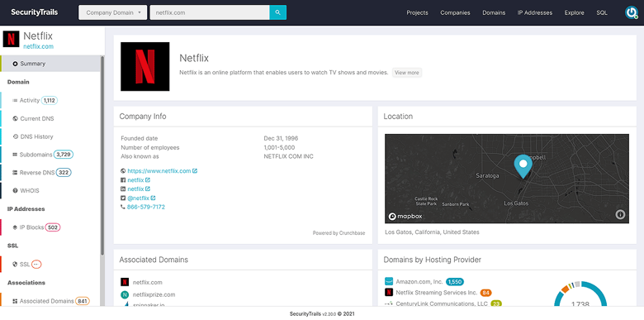Click the netflix.com link under Netflix title
The width and height of the screenshot is (644, 320).
pos(38,46)
